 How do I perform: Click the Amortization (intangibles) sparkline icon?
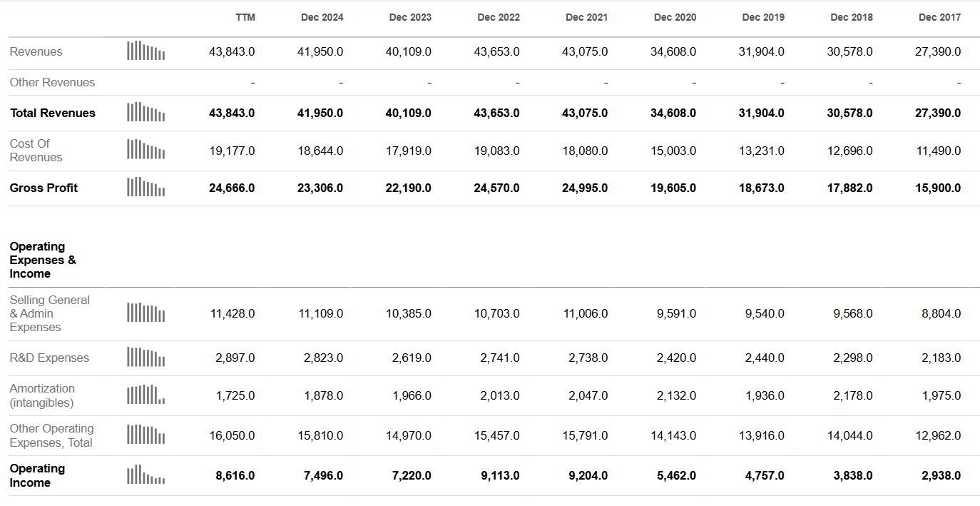(146, 395)
